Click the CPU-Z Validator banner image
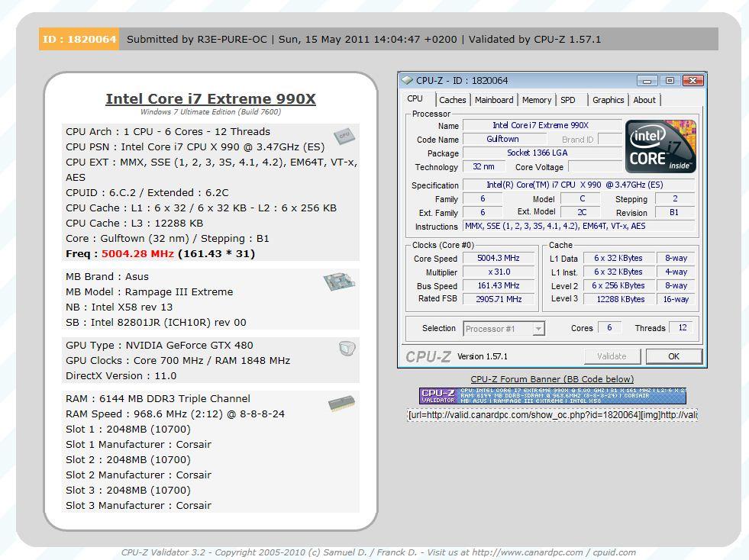Viewport: 749px width, 560px height. pyautogui.click(x=553, y=396)
